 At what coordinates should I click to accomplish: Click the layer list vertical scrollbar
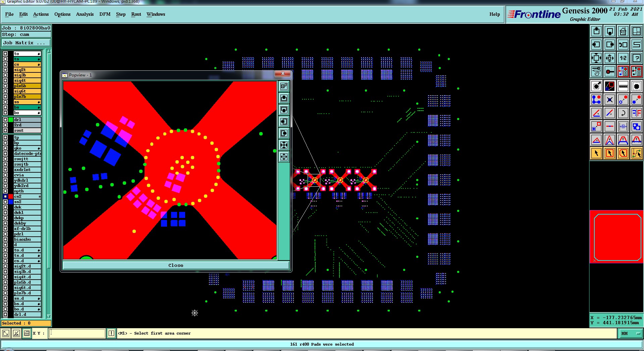[49, 184]
